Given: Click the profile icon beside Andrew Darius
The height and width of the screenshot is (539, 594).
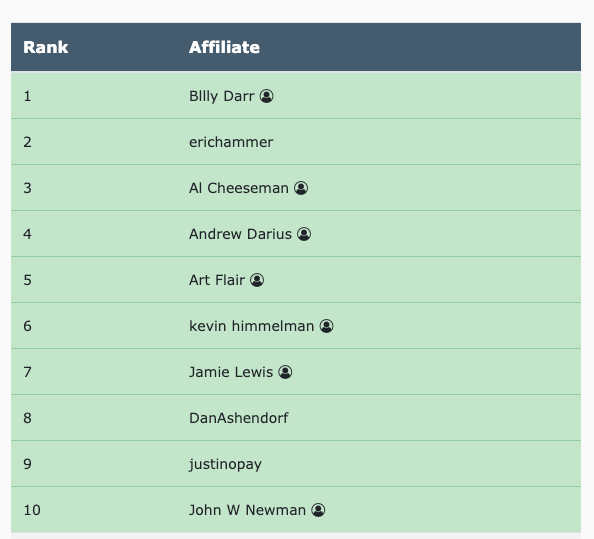Looking at the screenshot, I should tap(304, 234).
